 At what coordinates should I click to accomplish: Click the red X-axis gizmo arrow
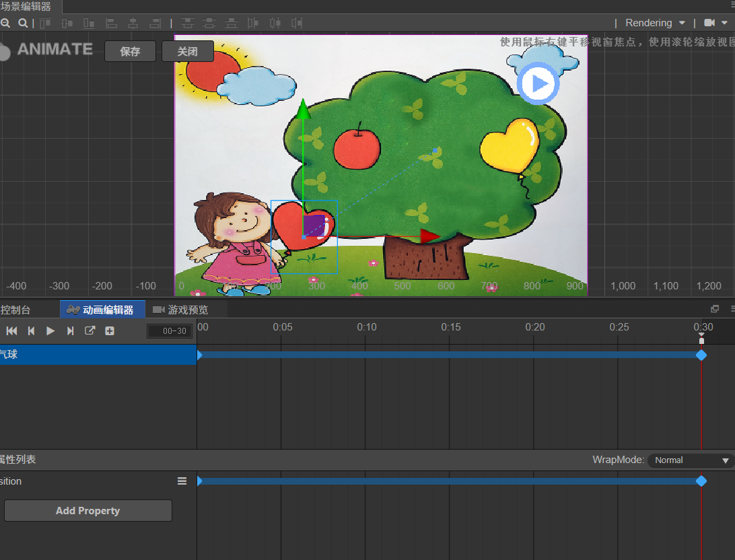[x=429, y=236]
